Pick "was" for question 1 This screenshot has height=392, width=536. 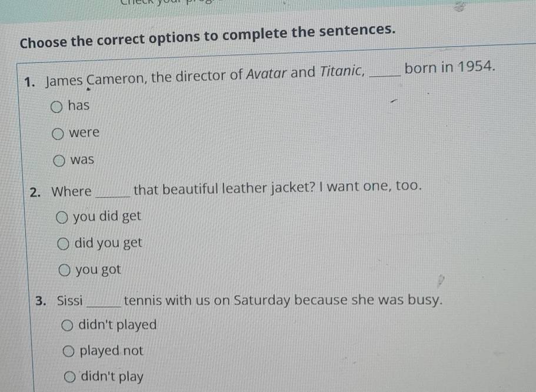pos(60,160)
